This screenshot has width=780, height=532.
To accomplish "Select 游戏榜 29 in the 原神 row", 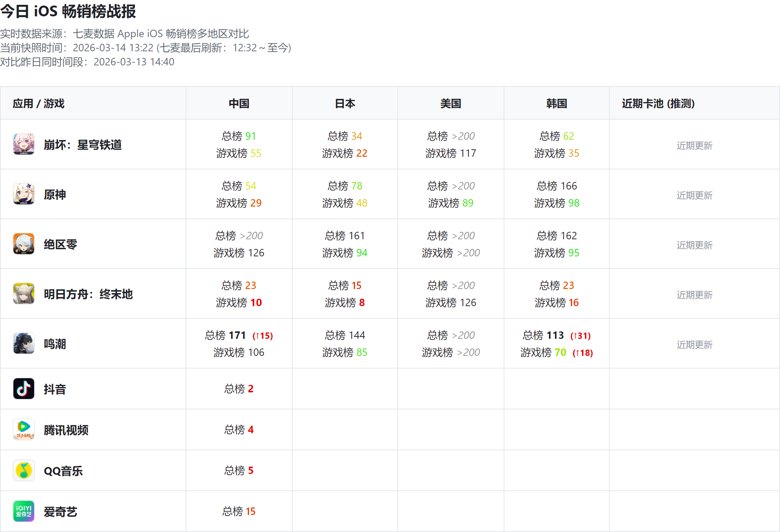I will click(x=239, y=203).
